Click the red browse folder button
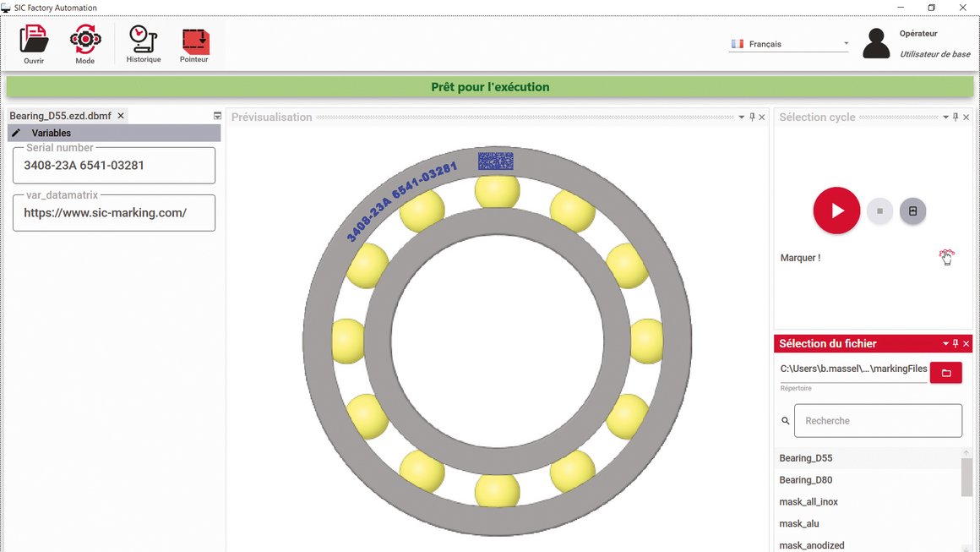The height and width of the screenshot is (552, 980). [945, 372]
